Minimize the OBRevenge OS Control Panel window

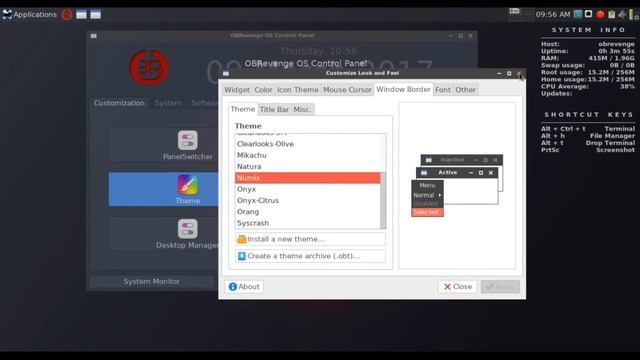click(x=451, y=36)
